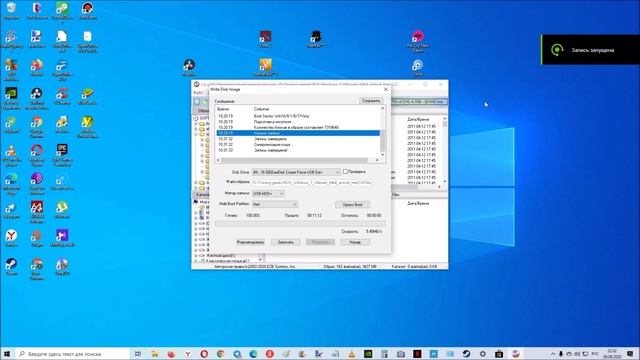Screen dimensions: 640x360
Task: Click the taskbar clock
Action: tap(612, 353)
